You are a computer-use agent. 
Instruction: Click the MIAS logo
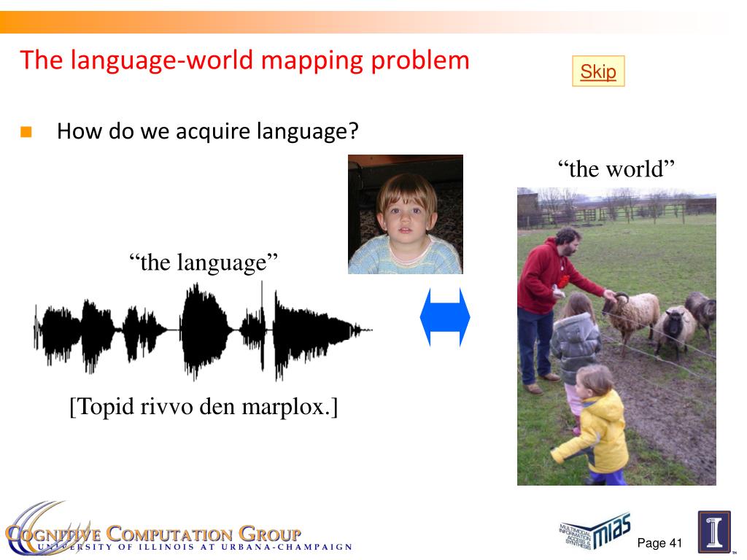595,531
